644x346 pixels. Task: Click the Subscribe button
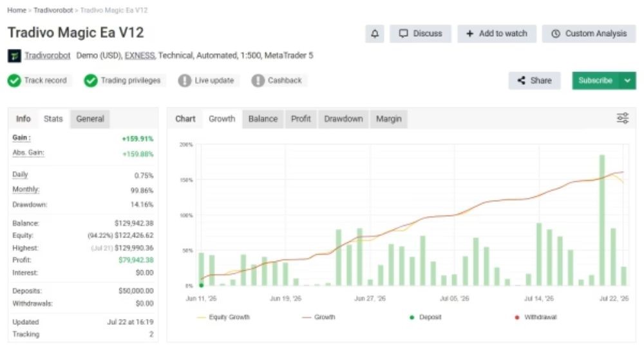(x=596, y=81)
